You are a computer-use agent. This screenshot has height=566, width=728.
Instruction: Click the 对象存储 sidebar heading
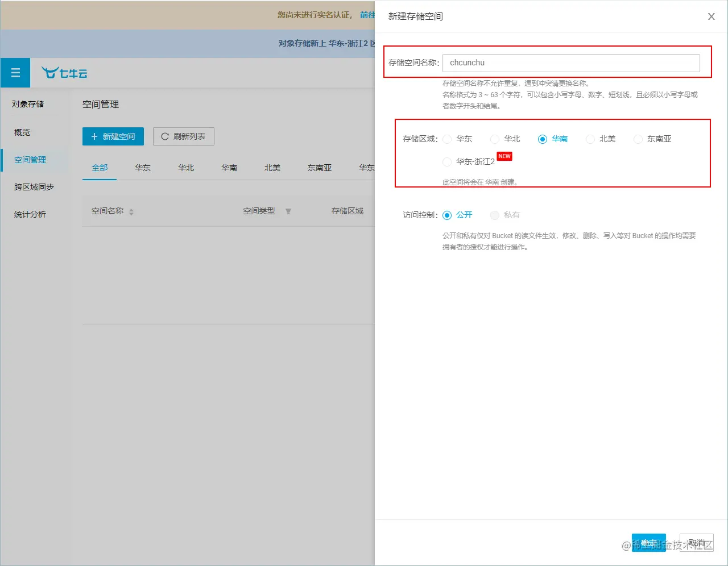point(28,104)
